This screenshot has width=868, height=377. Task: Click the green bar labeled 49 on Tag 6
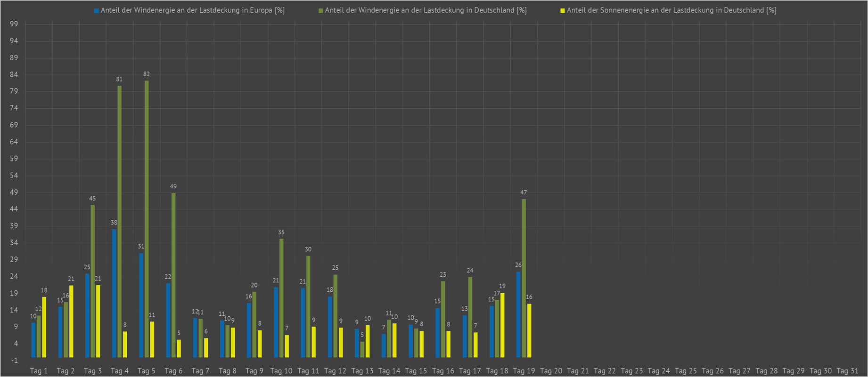(x=173, y=275)
